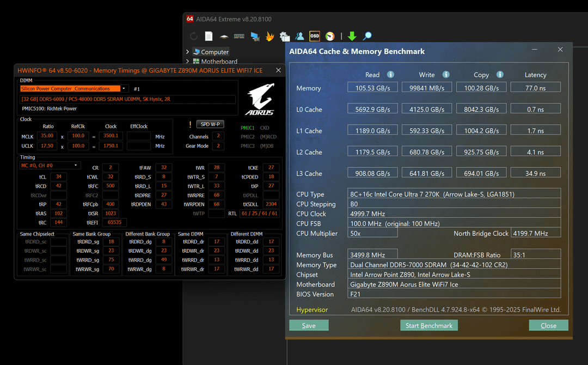Click the CPU chip icon in AIDA64 toolbar
Image resolution: width=588 pixels, height=365 pixels.
click(x=224, y=36)
